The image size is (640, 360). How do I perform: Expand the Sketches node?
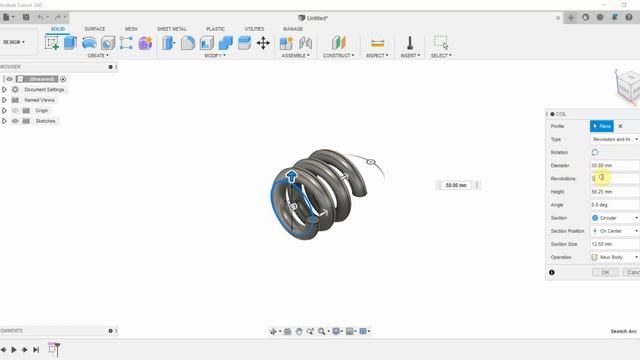[4, 121]
